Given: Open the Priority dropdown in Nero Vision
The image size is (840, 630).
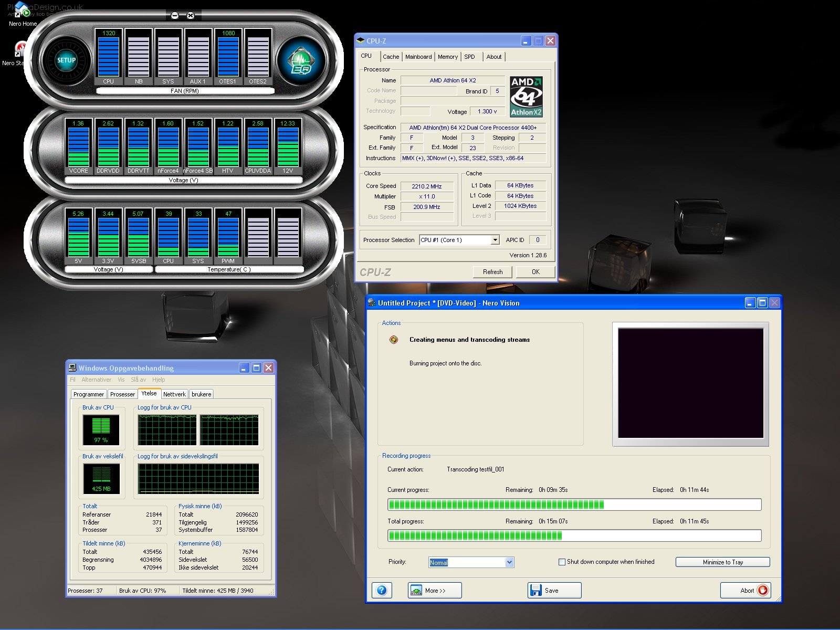Looking at the screenshot, I should pyautogui.click(x=471, y=562).
